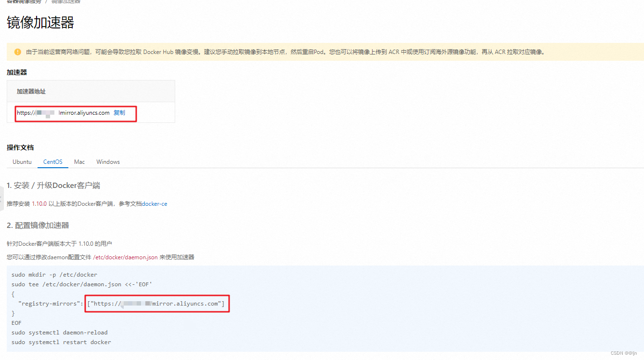
Task: Click the /etc/docker/daemon.json path text
Action: tap(125, 257)
